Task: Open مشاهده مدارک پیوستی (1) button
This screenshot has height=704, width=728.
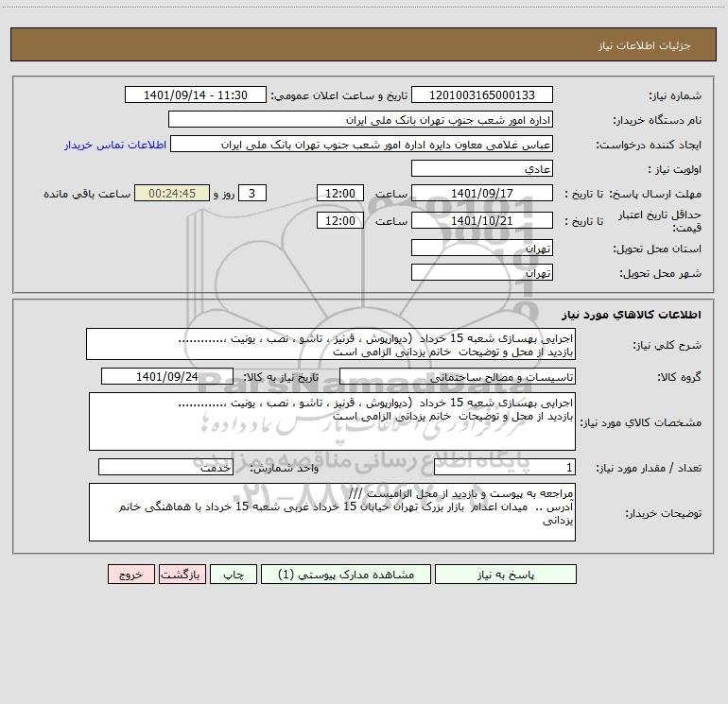Action: [345, 574]
